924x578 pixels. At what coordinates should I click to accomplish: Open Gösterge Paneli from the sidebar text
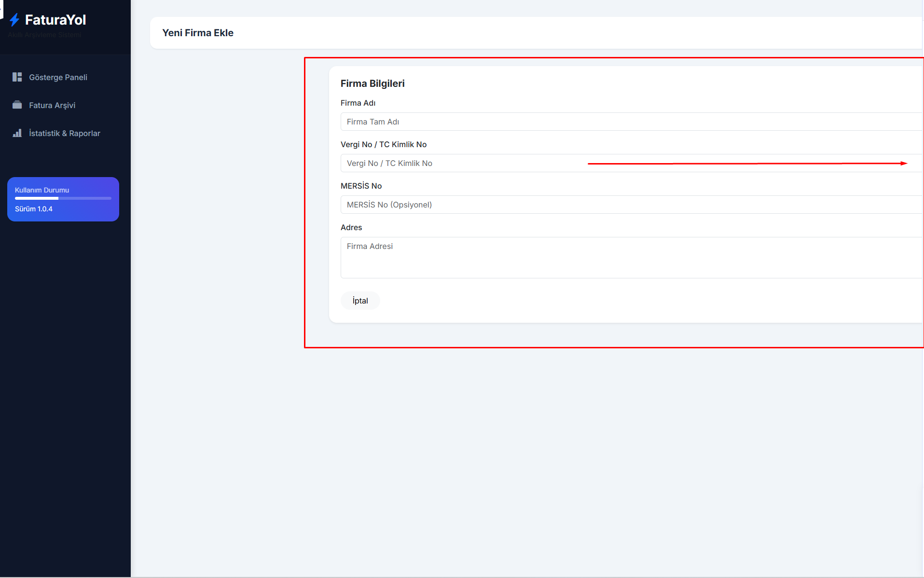(58, 77)
